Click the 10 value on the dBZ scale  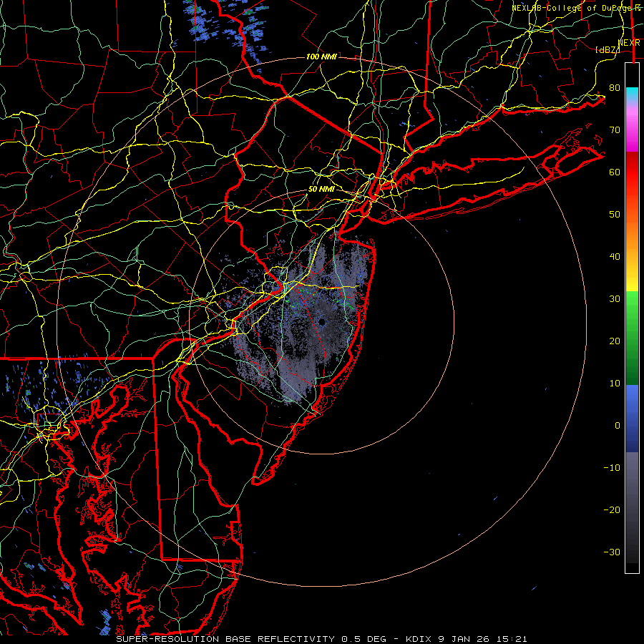615,384
